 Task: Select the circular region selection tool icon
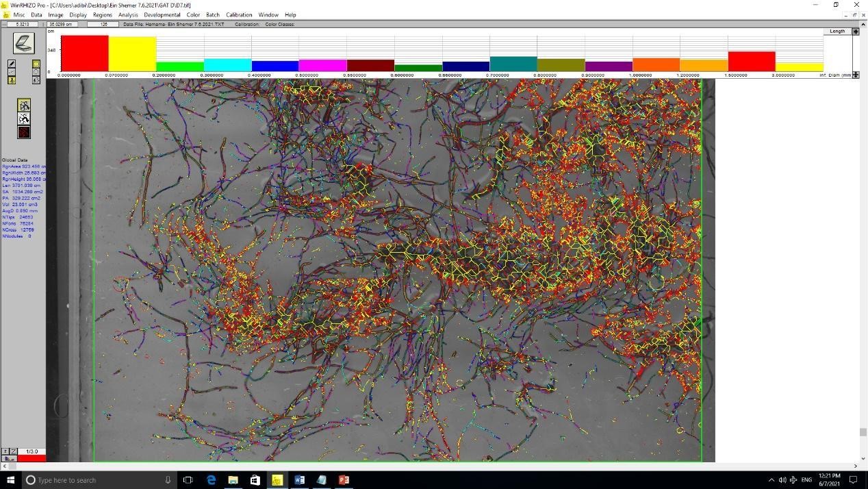pos(36,72)
